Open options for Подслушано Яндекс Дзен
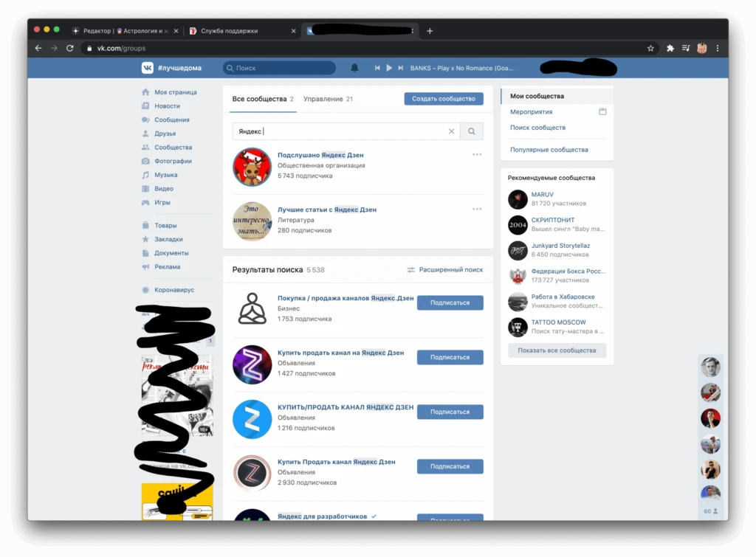 point(477,155)
